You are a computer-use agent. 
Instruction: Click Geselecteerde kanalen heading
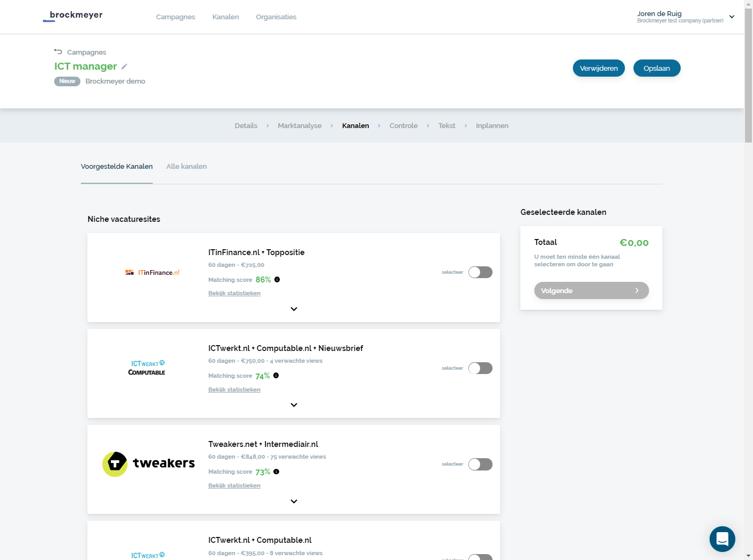563,212
